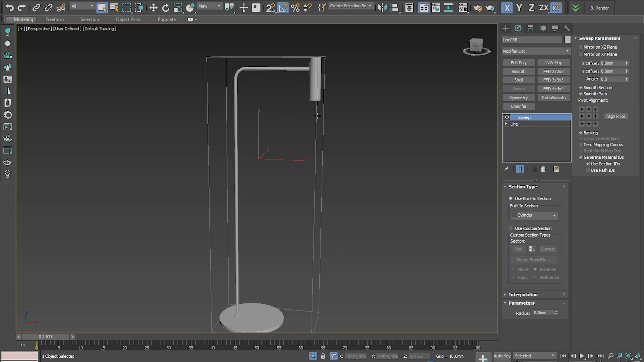Open Built-In Section Cylinder dropdown
The height and width of the screenshot is (362, 644).
(x=535, y=215)
